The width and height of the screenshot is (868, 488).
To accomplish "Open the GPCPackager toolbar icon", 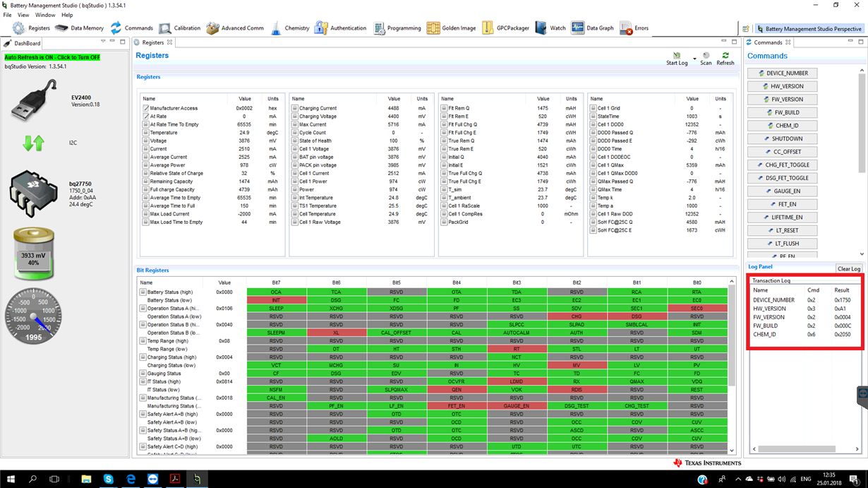I will tap(488, 28).
